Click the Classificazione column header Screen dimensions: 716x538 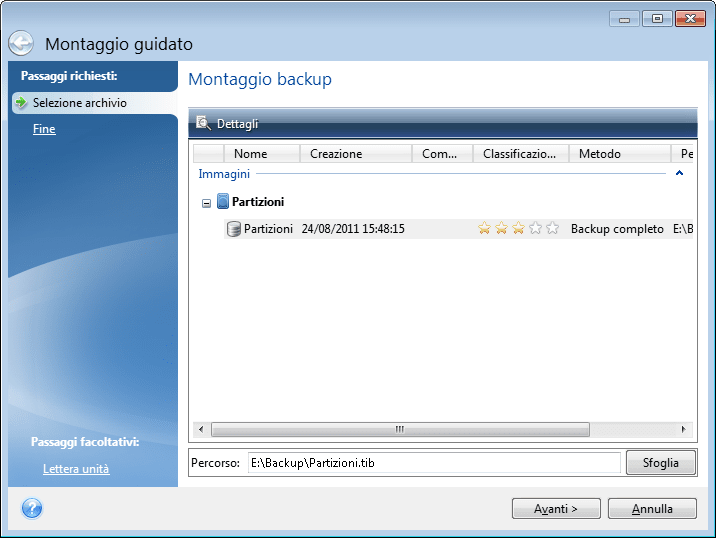pos(519,154)
